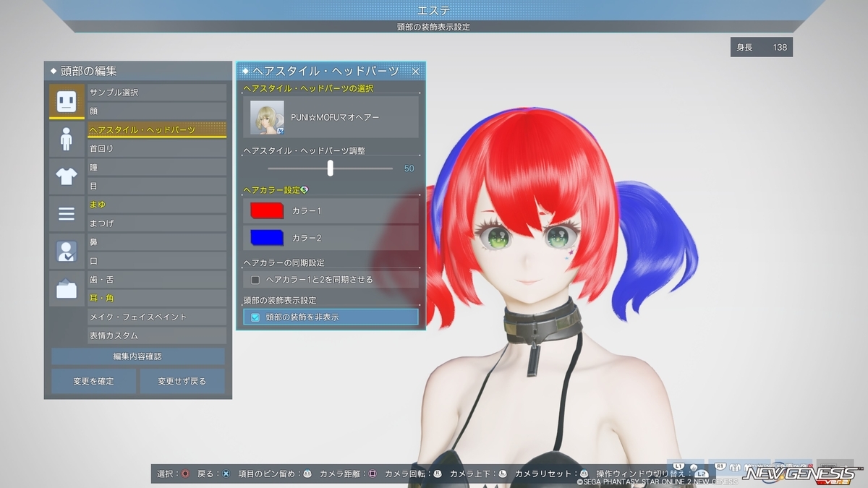The image size is (868, 488).
Task: Select 耳・角 menu item
Action: tap(157, 298)
